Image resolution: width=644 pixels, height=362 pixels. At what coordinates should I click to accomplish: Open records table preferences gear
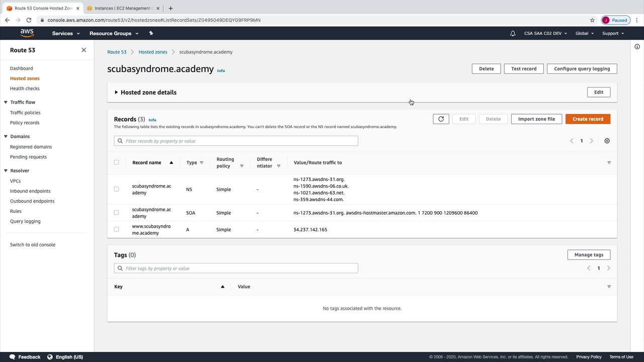tap(607, 141)
